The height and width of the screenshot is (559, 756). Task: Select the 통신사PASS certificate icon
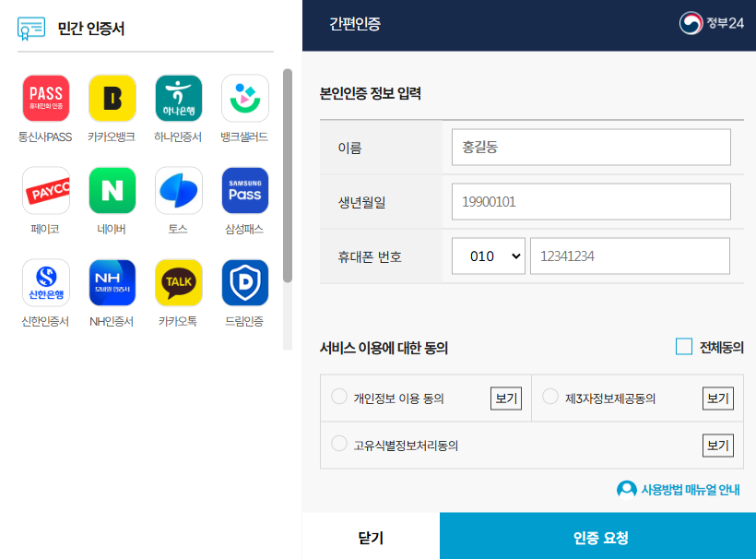point(46,98)
